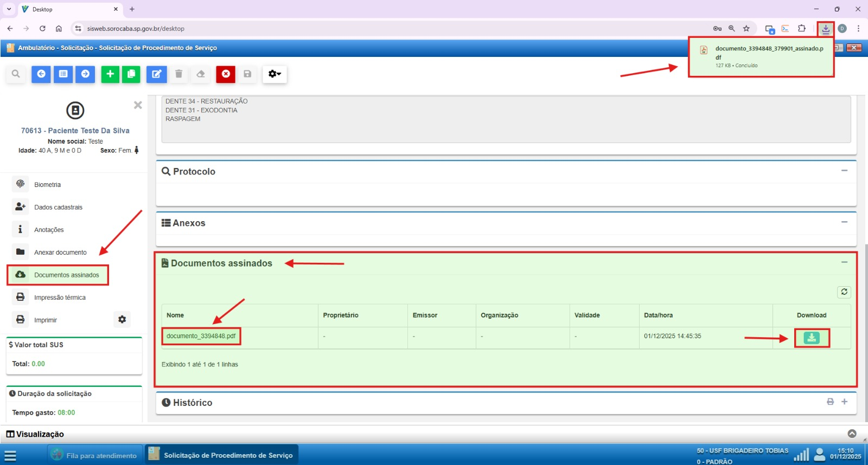Click the blue edit pencil toolbar button
The image size is (868, 465).
(x=156, y=74)
